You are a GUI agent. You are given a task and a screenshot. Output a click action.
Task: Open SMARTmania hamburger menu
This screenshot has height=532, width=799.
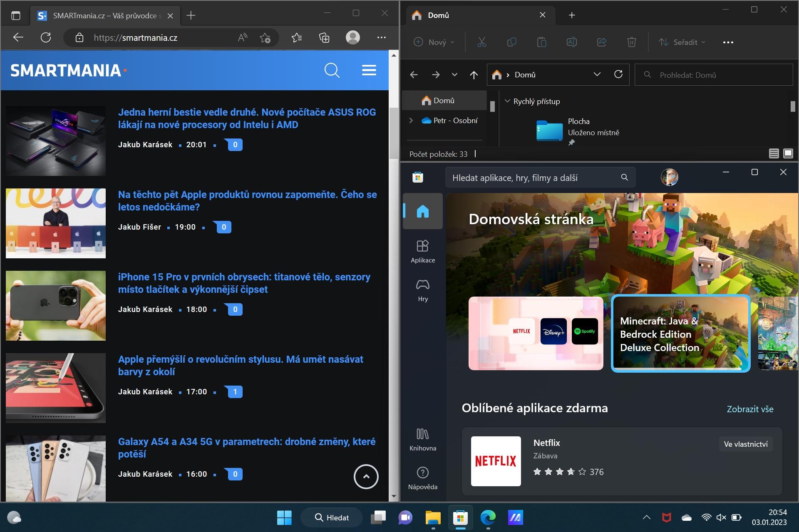click(369, 70)
